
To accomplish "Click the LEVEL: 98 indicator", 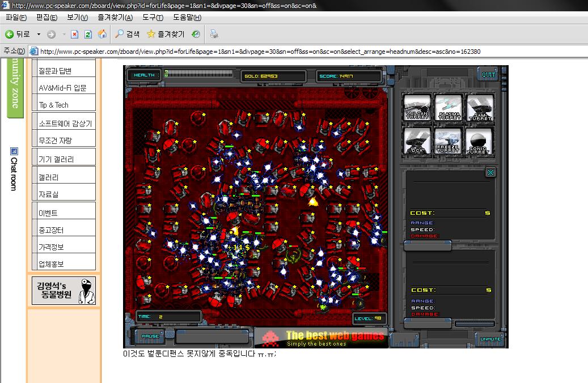I will pyautogui.click(x=368, y=318).
